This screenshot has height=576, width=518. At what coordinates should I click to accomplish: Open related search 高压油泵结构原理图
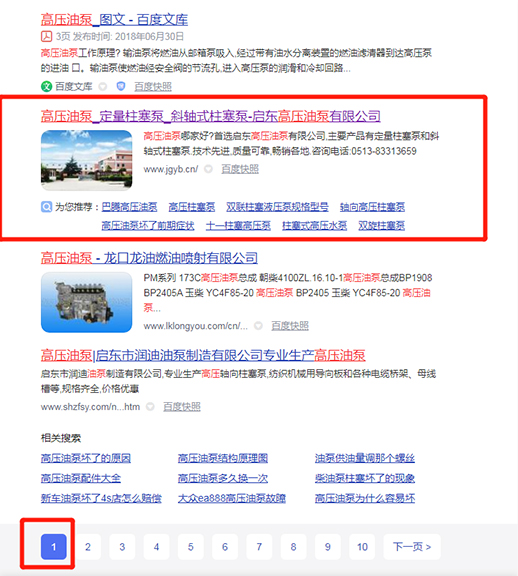click(x=223, y=458)
